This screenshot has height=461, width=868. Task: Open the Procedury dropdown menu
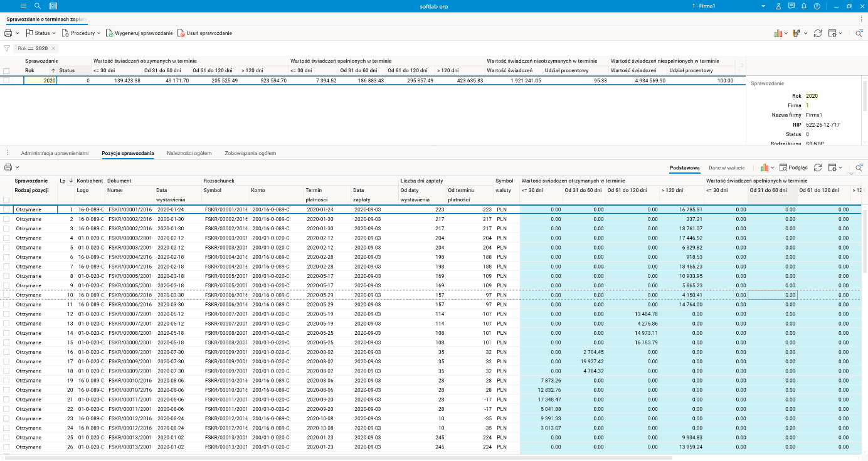point(82,33)
